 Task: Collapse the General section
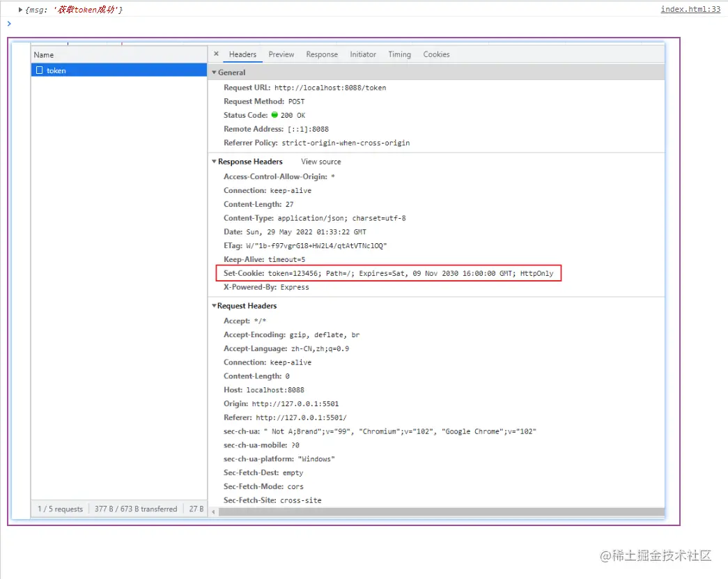click(x=214, y=72)
